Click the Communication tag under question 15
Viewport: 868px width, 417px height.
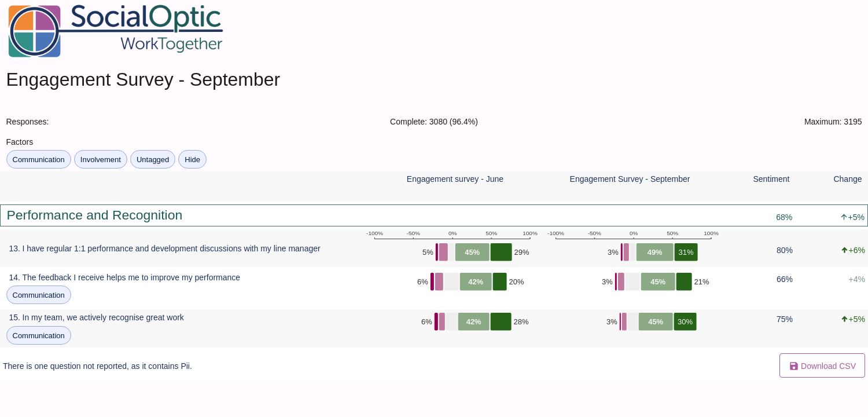tap(39, 335)
